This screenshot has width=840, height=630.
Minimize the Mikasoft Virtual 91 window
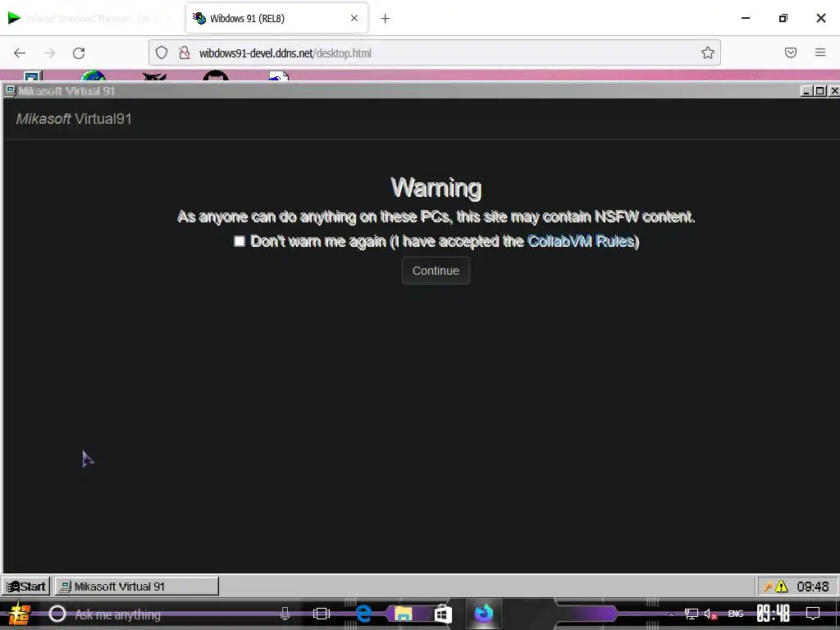pyautogui.click(x=806, y=91)
